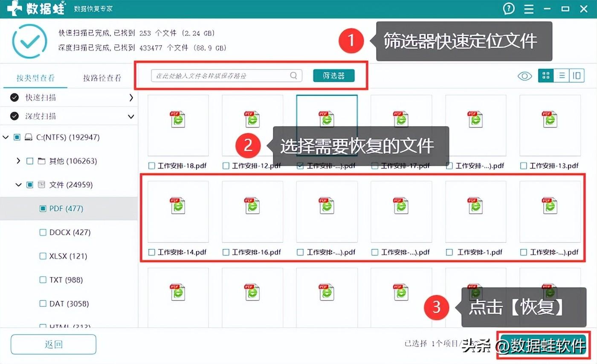Open thumbnail of 工作安排-12.pdf
Screen dimensions: 597x364
pos(252,125)
